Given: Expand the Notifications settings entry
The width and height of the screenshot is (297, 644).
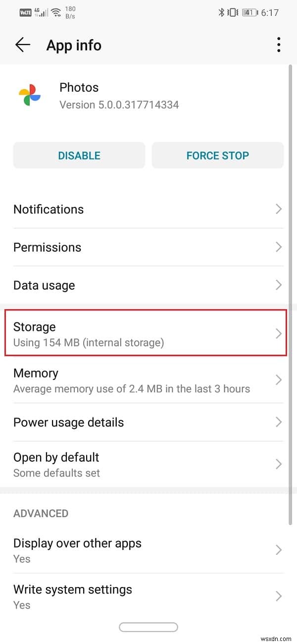Looking at the screenshot, I should [x=148, y=209].
